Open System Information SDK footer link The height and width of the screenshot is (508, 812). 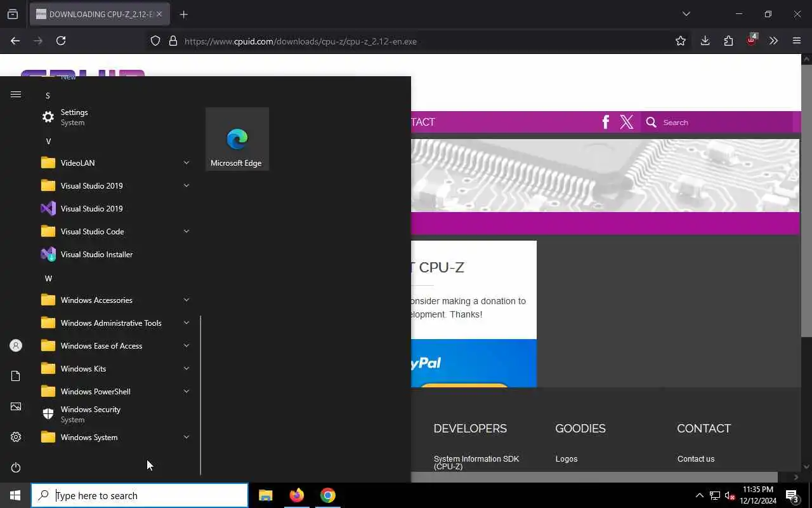click(476, 462)
